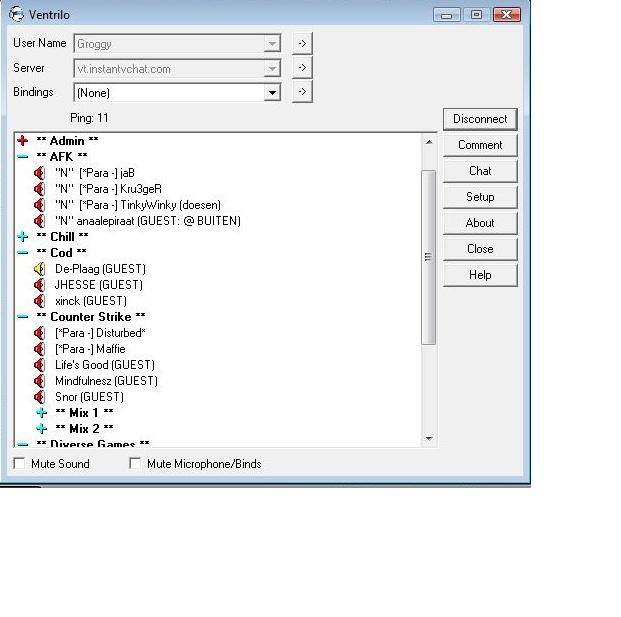Select user [*Para -] Maffie
Viewport: 621px width, 617px height.
[90, 349]
